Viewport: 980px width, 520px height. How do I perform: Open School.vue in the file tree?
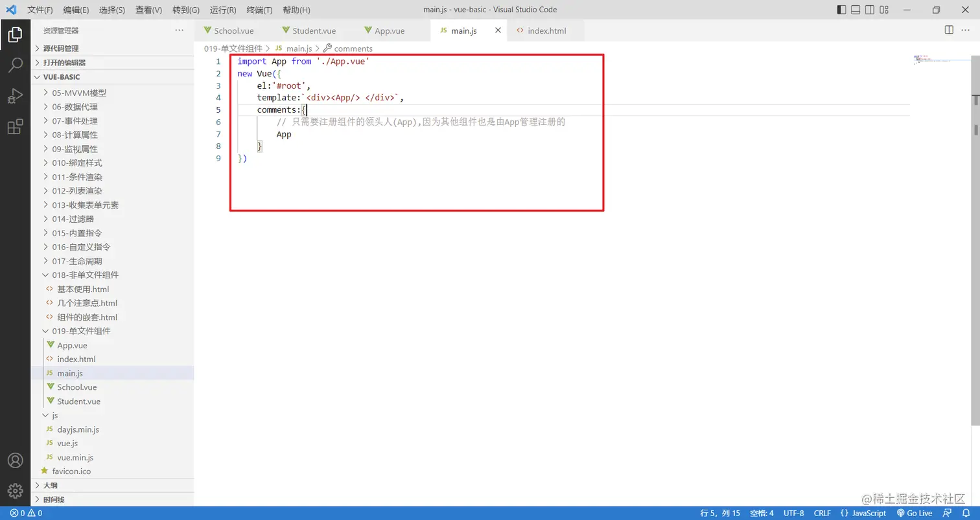coord(112,387)
